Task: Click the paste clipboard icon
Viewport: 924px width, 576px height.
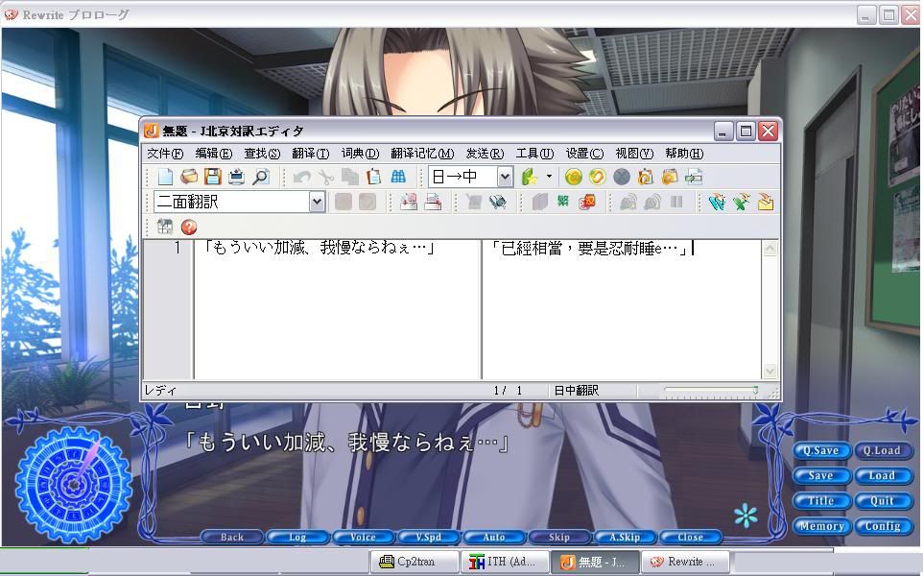Action: (374, 177)
